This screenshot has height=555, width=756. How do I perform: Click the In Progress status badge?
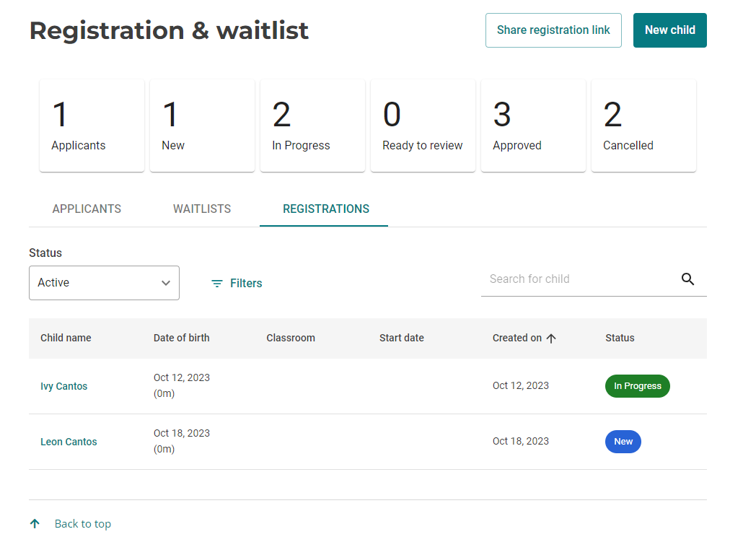637,385
